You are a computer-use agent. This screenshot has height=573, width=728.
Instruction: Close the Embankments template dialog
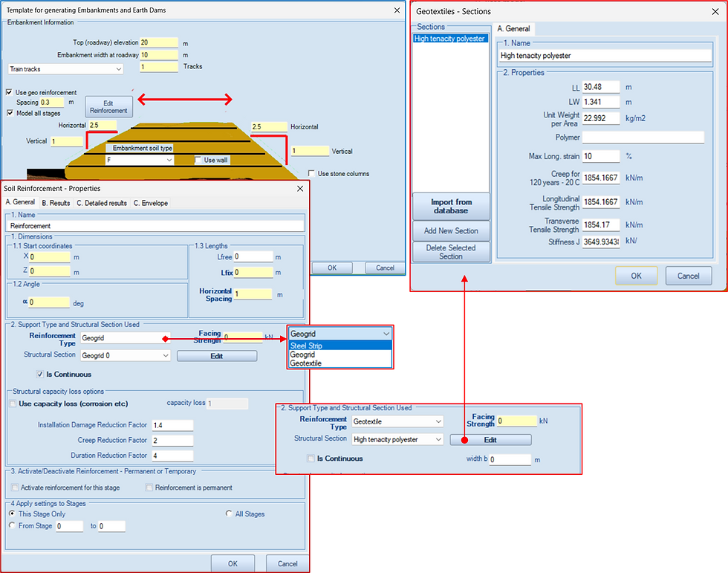coord(397,10)
